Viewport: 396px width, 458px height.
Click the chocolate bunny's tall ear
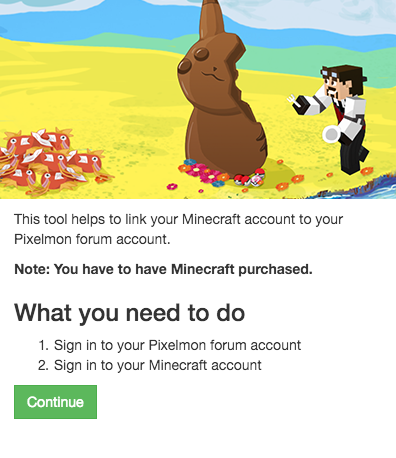(211, 18)
